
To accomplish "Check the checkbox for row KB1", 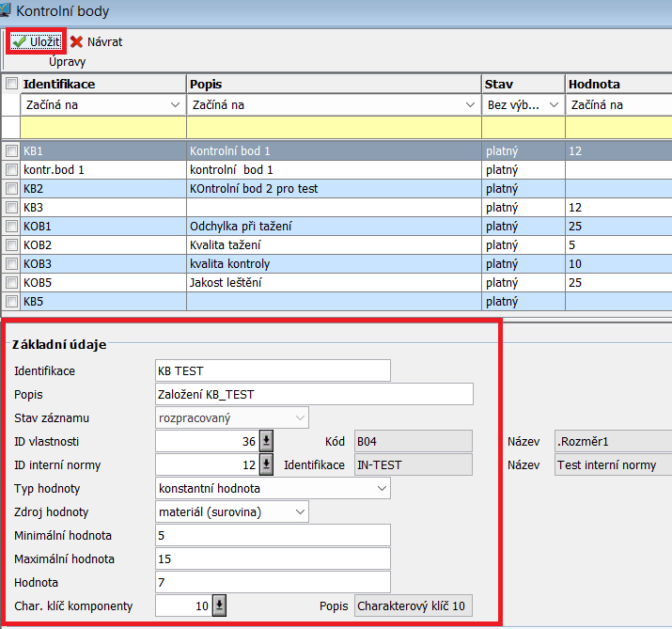I will [10, 150].
